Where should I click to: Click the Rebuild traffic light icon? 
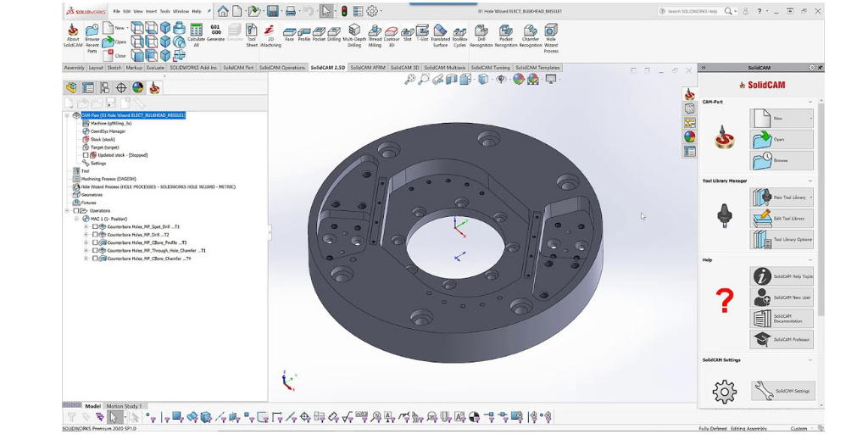343,11
